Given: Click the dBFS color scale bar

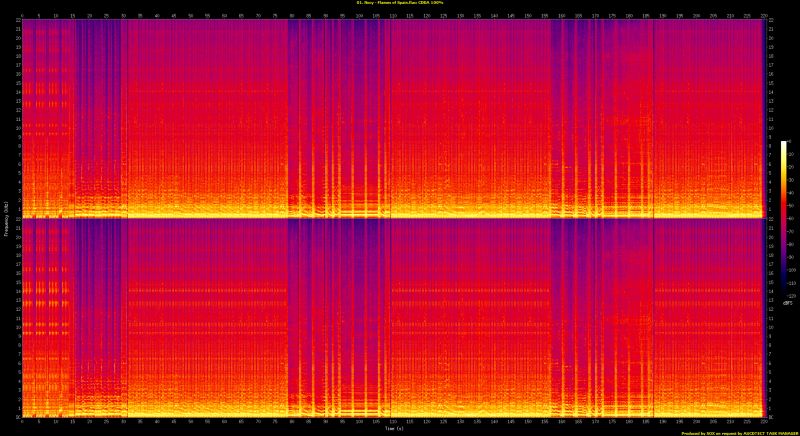Looking at the screenshot, I should point(784,220).
